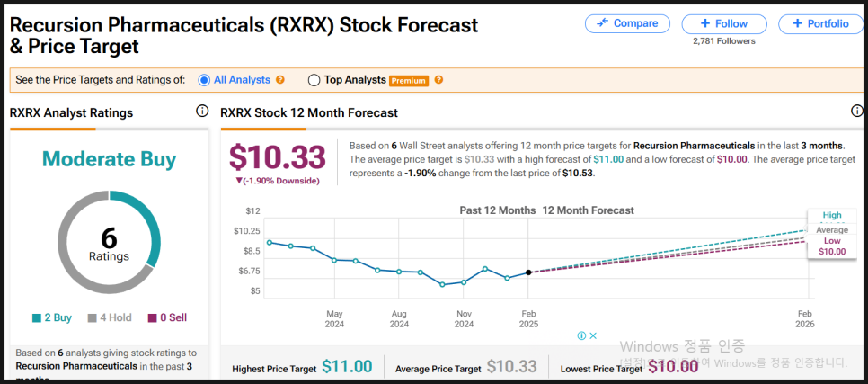Image resolution: width=868 pixels, height=384 pixels.
Task: Close the ad with the X icon
Action: pos(593,335)
